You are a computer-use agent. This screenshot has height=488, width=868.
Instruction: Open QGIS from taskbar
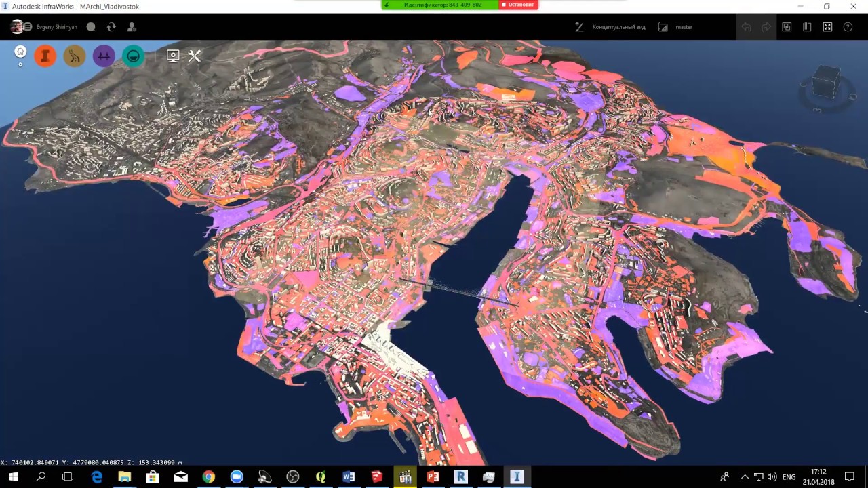coord(321,476)
